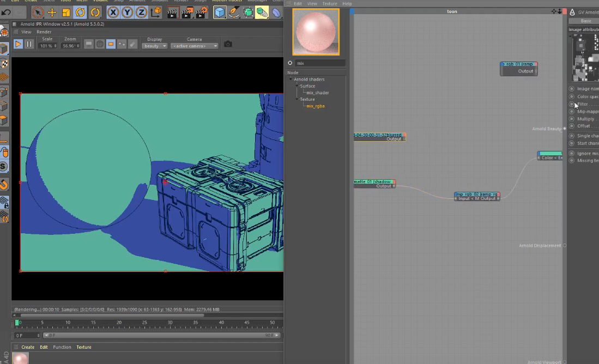Open the Edit Render Settings clapperboard icon
The image size is (599, 364).
(201, 12)
